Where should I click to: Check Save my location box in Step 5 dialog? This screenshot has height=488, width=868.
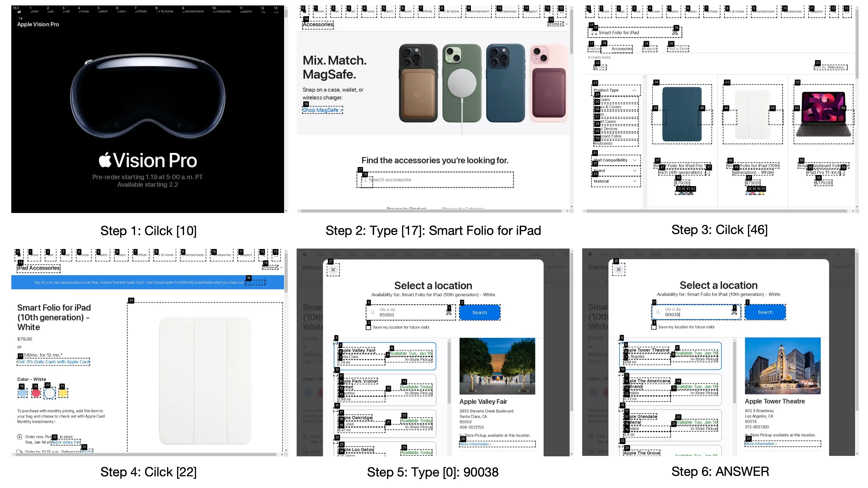(369, 327)
